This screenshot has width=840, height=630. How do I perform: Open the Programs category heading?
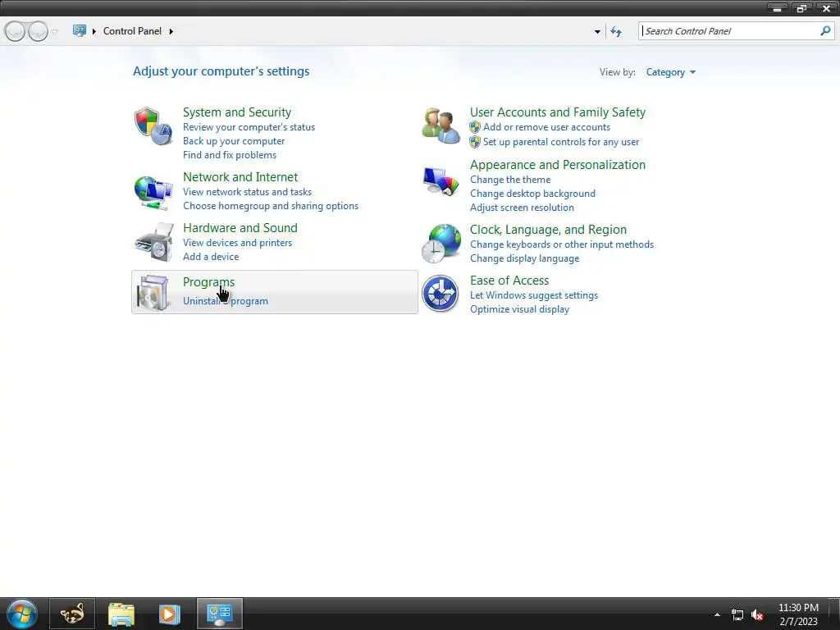coord(208,282)
